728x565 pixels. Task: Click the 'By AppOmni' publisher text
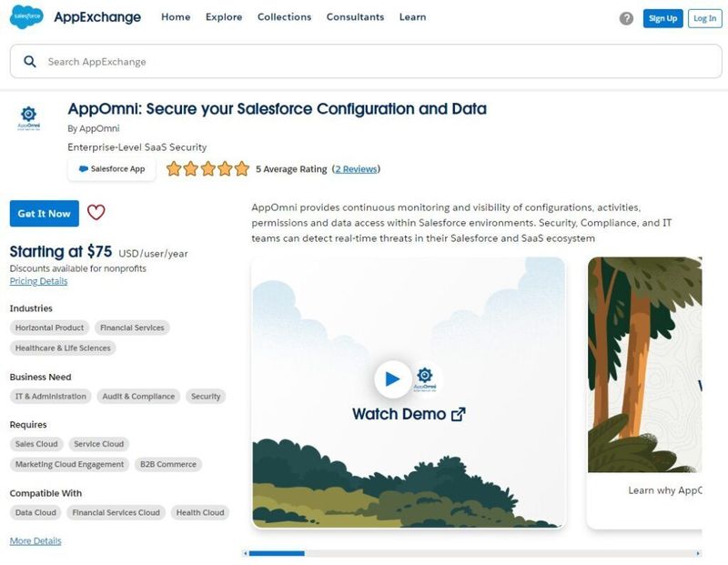pyautogui.click(x=94, y=128)
